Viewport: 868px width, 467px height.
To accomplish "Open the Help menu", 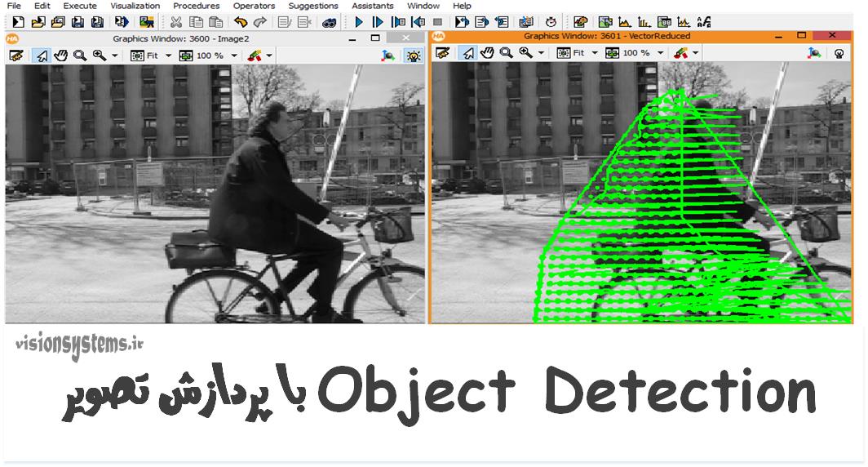I will [x=462, y=6].
